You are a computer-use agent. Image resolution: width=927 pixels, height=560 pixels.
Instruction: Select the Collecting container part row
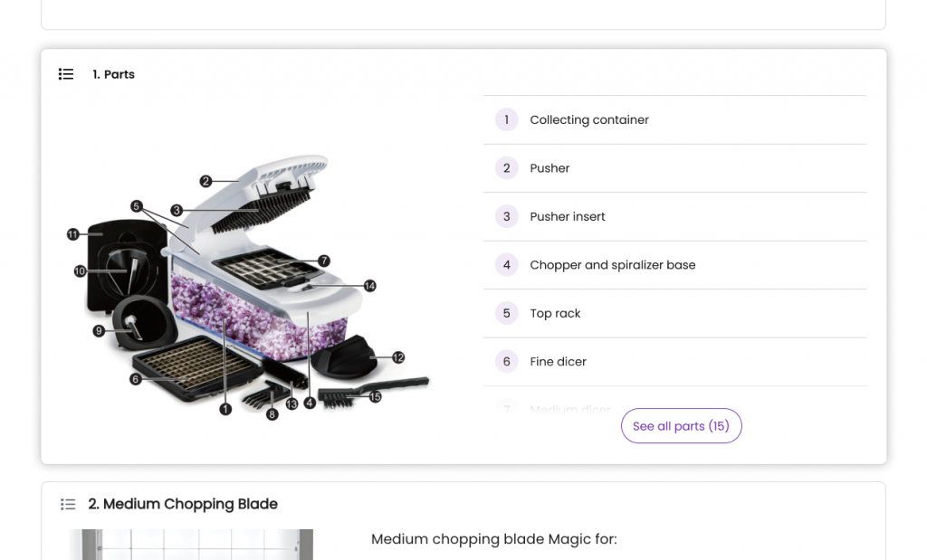[674, 120]
